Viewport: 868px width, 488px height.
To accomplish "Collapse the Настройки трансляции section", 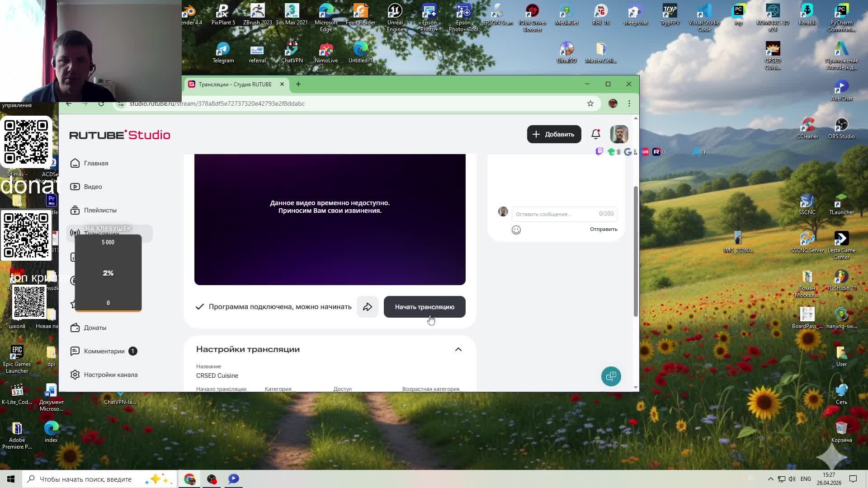I will 458,349.
